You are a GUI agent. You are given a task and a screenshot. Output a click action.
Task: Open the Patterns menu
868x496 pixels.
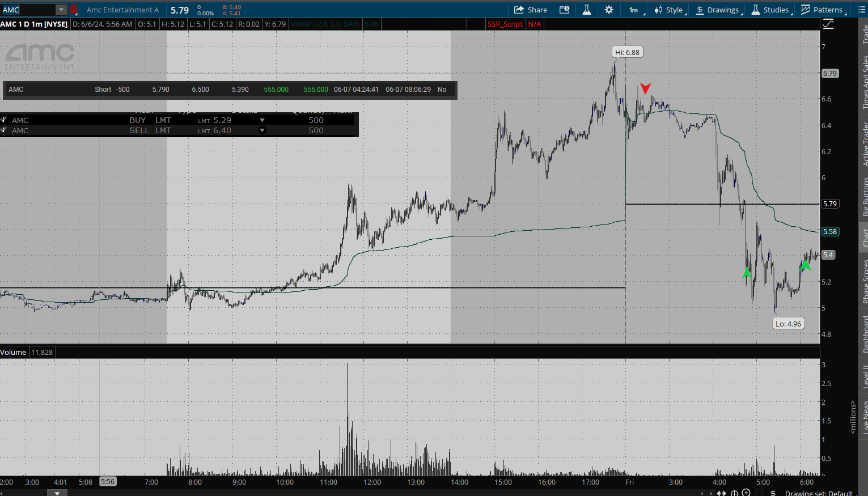[823, 10]
